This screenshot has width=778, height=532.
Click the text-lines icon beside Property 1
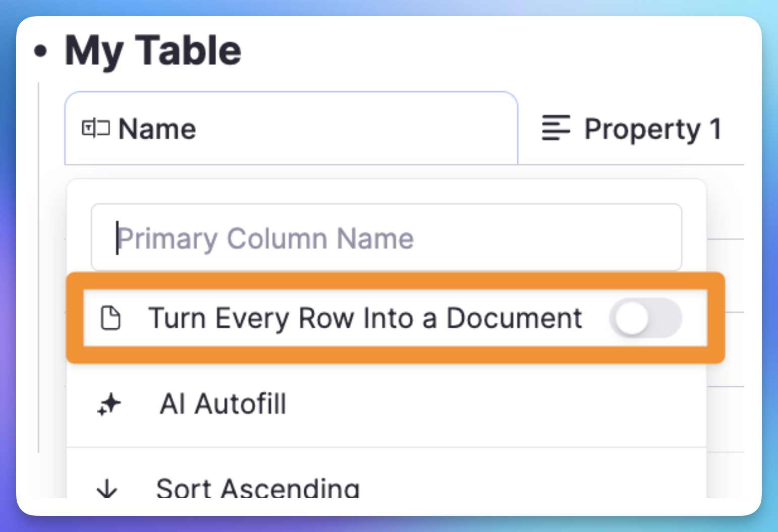(x=555, y=128)
